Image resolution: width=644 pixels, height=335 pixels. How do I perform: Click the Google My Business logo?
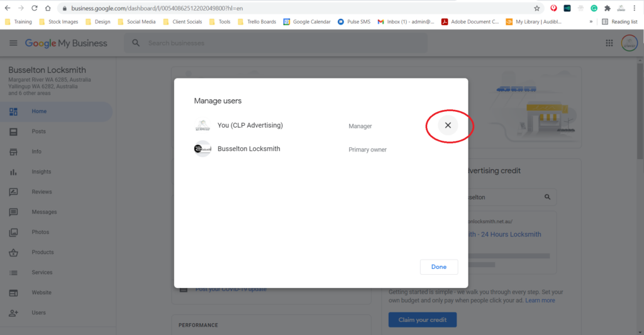[66, 43]
